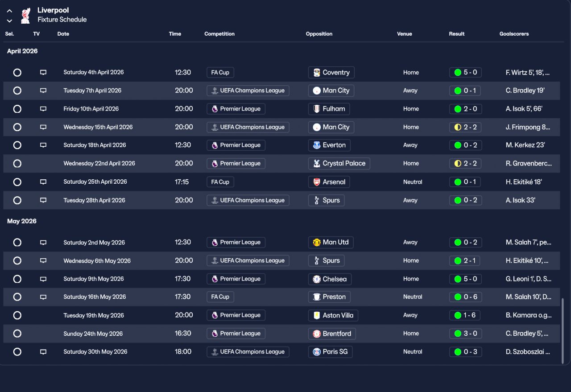The width and height of the screenshot is (571, 392).
Task: Click the Goalscorers column header
Action: (x=514, y=34)
